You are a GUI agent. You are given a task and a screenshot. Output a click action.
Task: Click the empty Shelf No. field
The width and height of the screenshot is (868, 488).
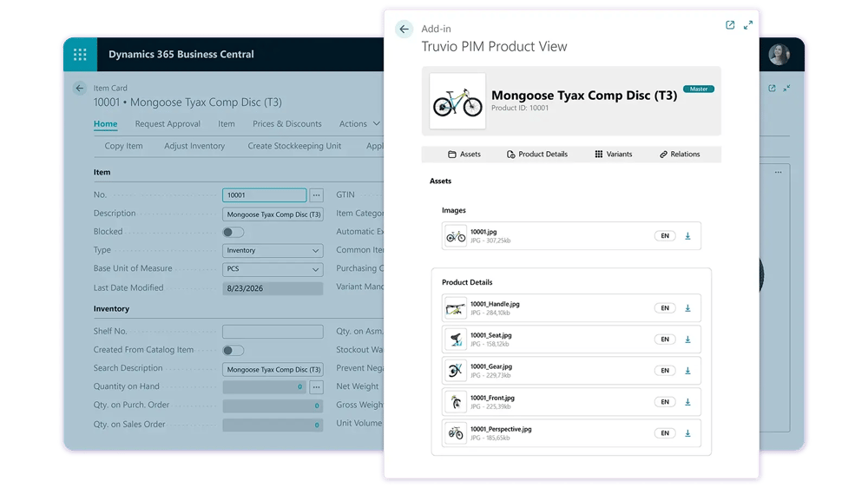(273, 332)
